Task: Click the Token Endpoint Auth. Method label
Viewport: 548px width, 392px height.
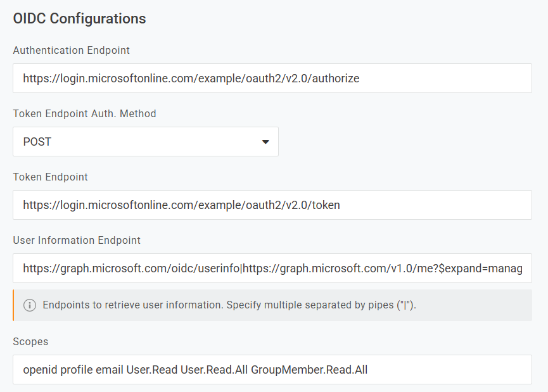Action: tap(85, 113)
